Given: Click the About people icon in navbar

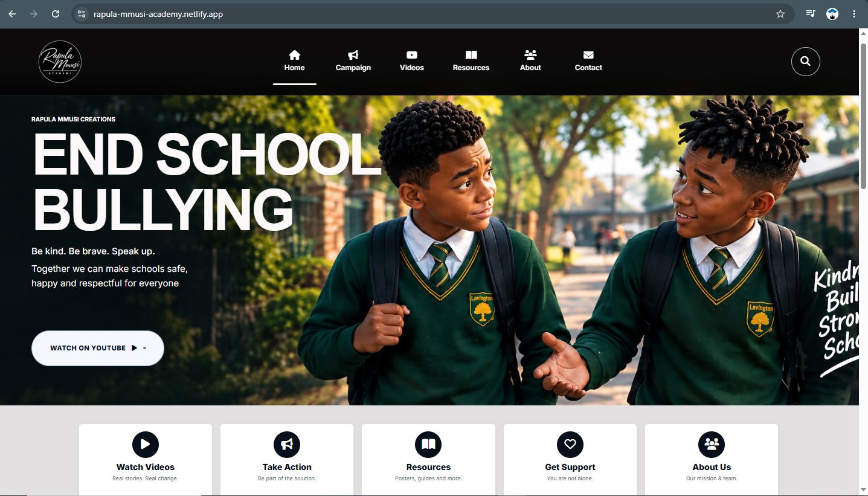Looking at the screenshot, I should [x=530, y=55].
